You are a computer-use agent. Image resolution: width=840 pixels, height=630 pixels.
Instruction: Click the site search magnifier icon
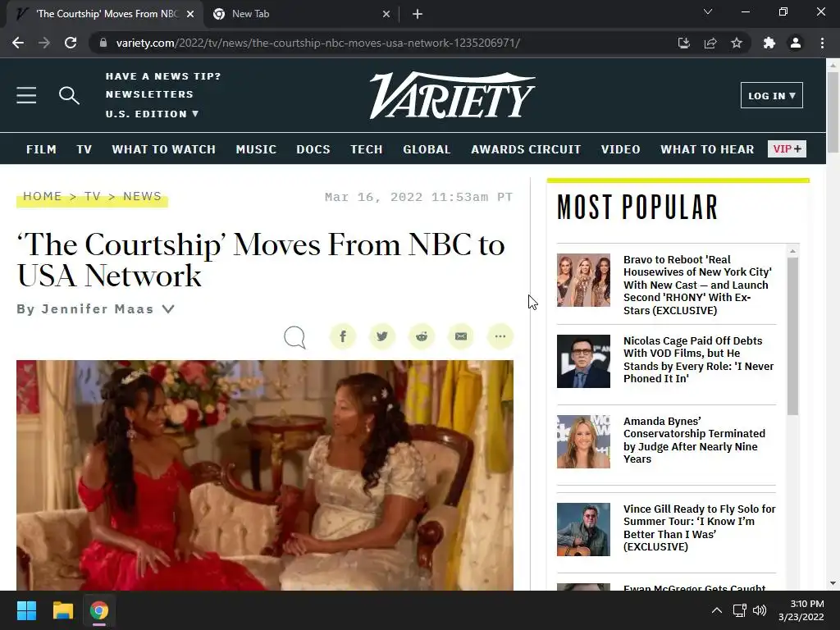coord(69,95)
